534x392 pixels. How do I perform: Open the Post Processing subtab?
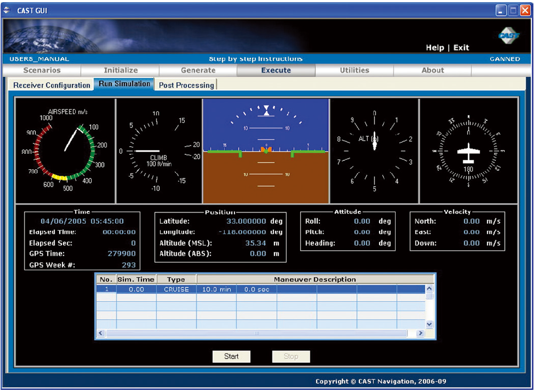pyautogui.click(x=186, y=85)
